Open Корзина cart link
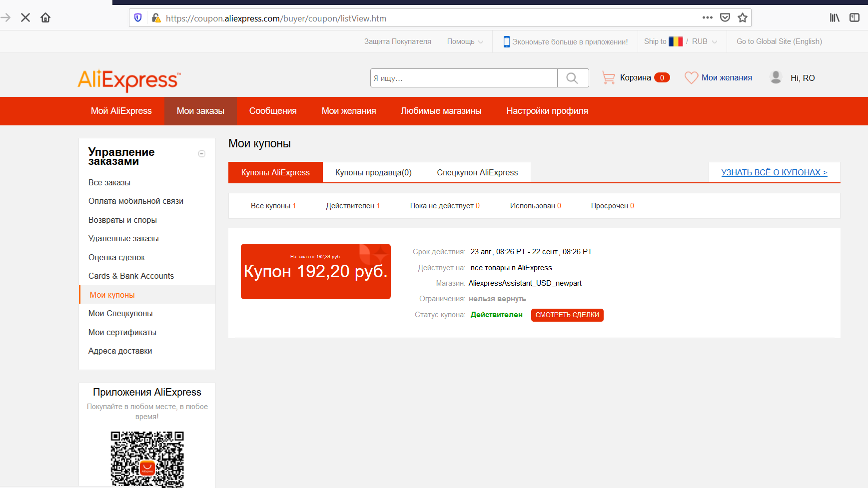The width and height of the screenshot is (868, 488). 635,78
